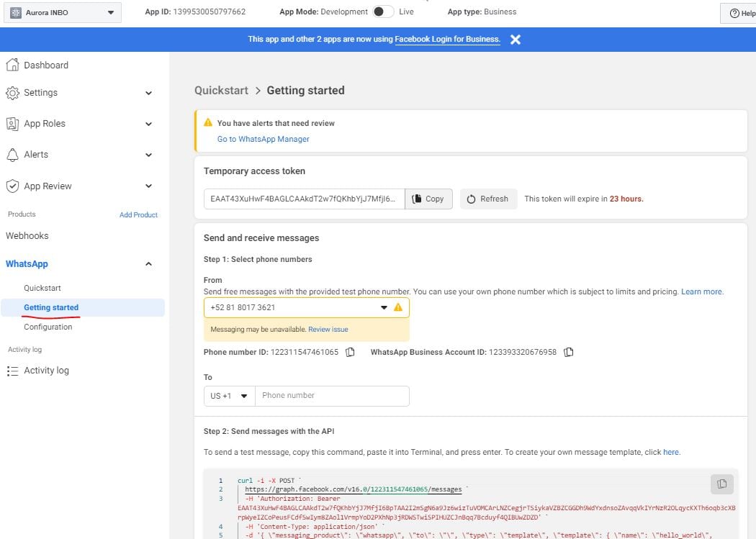Click the '23 hours' expiry text

[x=626, y=199]
